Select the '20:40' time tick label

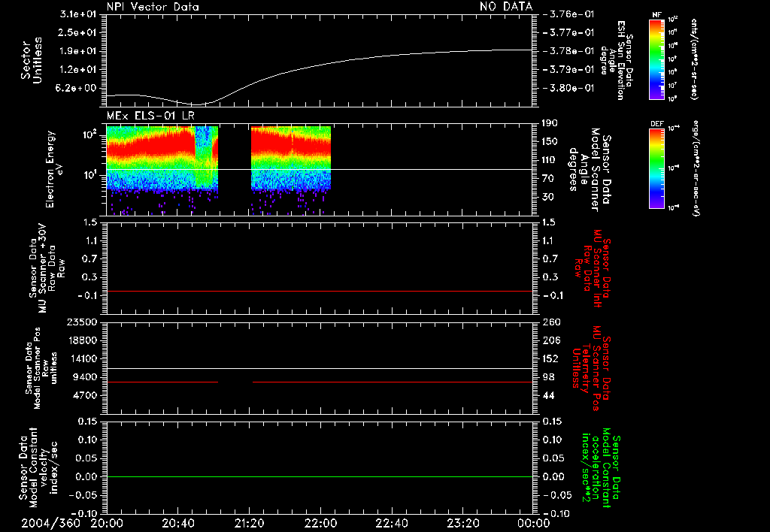tap(177, 523)
